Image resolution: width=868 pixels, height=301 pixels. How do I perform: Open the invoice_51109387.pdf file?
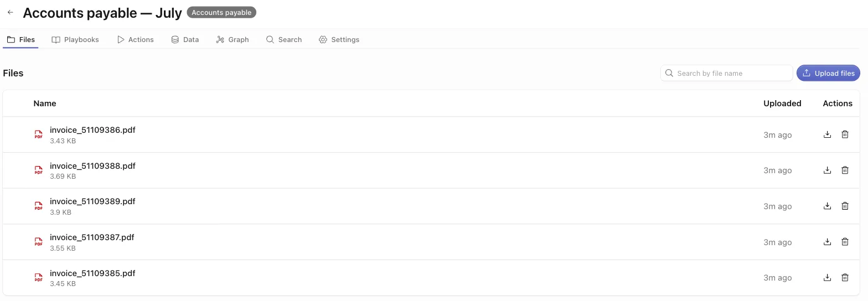point(92,237)
